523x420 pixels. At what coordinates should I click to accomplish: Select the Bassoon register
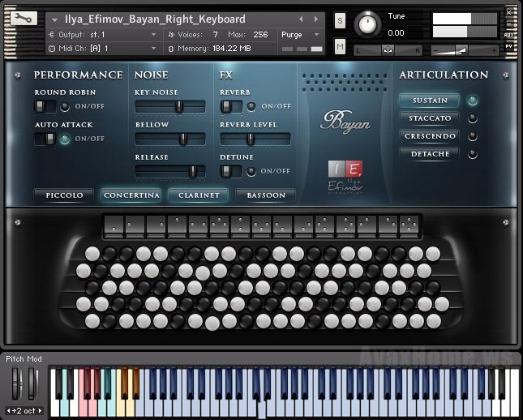pyautogui.click(x=266, y=195)
